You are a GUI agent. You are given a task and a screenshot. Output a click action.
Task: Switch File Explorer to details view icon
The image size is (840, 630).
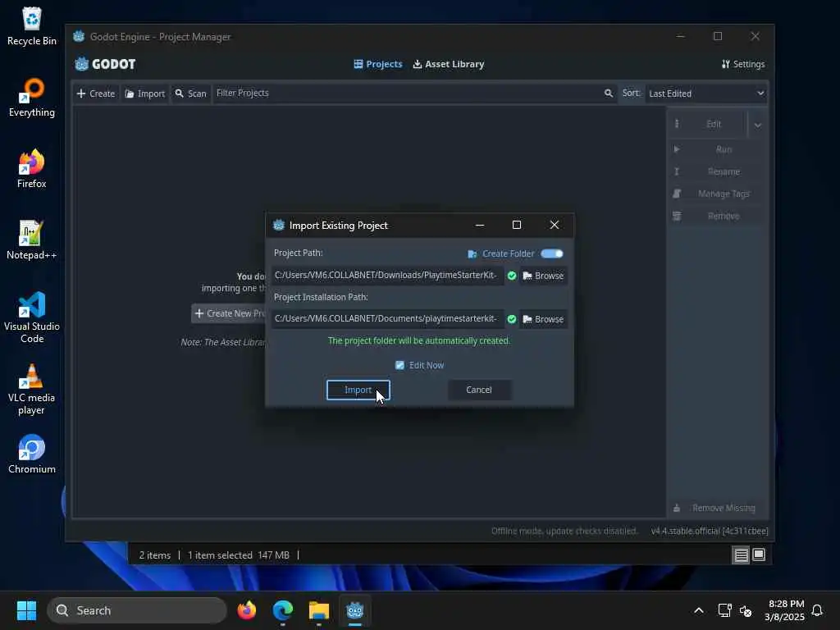(741, 555)
